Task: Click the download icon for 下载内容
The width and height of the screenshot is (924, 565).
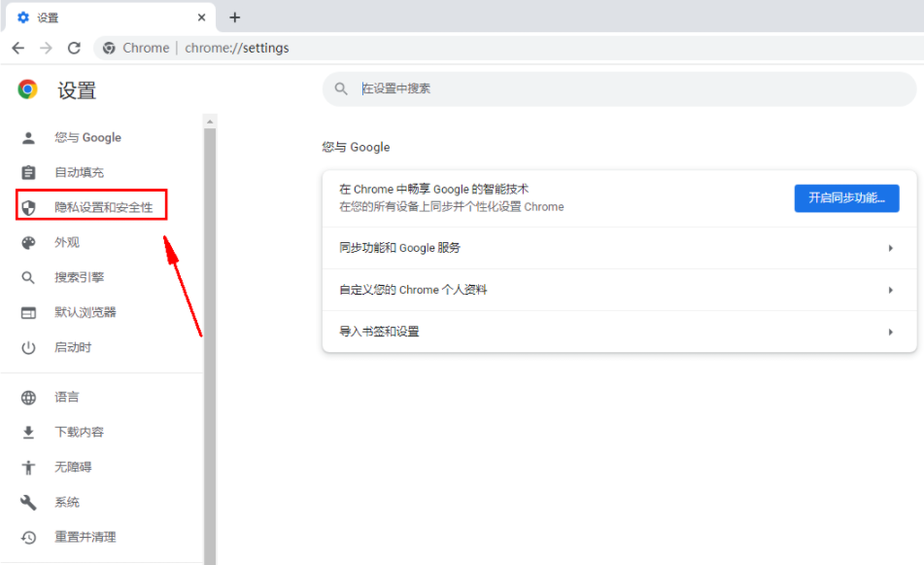Action: tap(28, 433)
